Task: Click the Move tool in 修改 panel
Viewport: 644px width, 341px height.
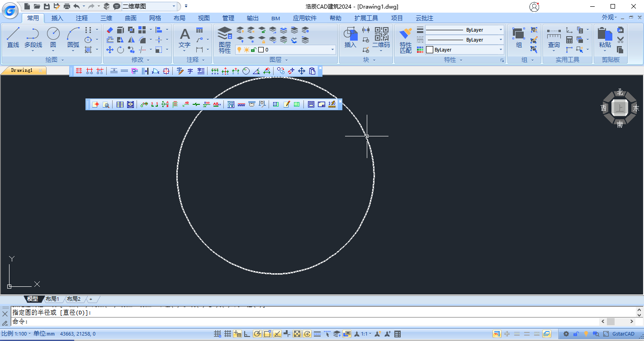Action: 109,50
